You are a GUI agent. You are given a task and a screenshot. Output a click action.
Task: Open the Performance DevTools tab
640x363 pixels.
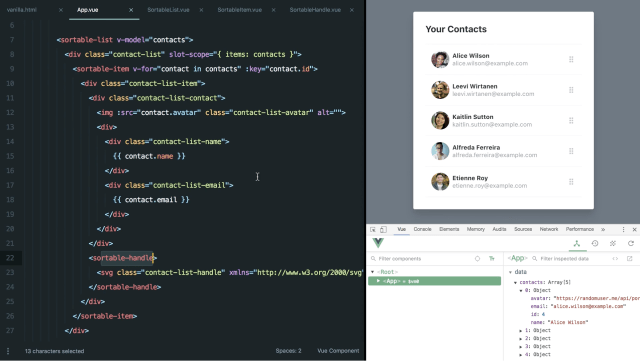click(x=580, y=229)
